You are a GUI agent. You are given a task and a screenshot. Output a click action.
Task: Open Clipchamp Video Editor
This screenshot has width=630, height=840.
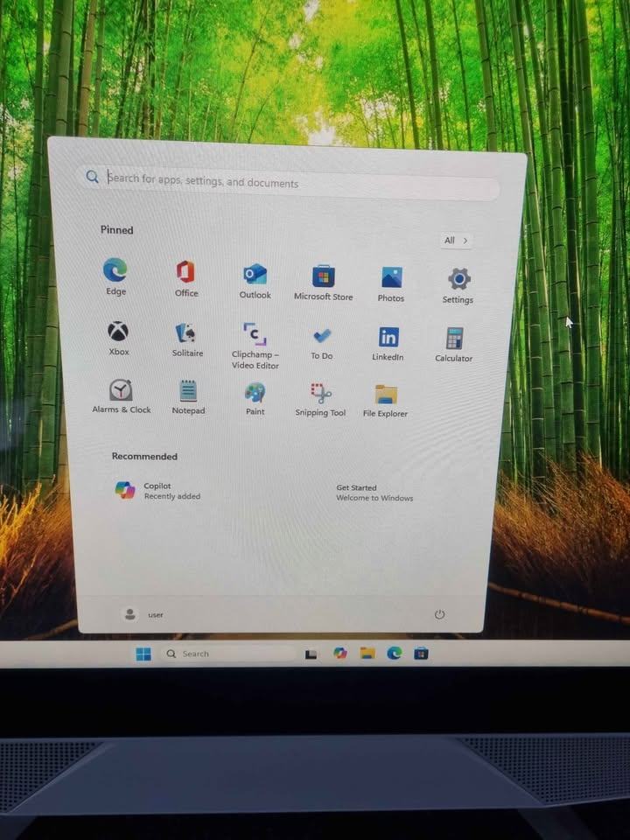click(x=255, y=346)
